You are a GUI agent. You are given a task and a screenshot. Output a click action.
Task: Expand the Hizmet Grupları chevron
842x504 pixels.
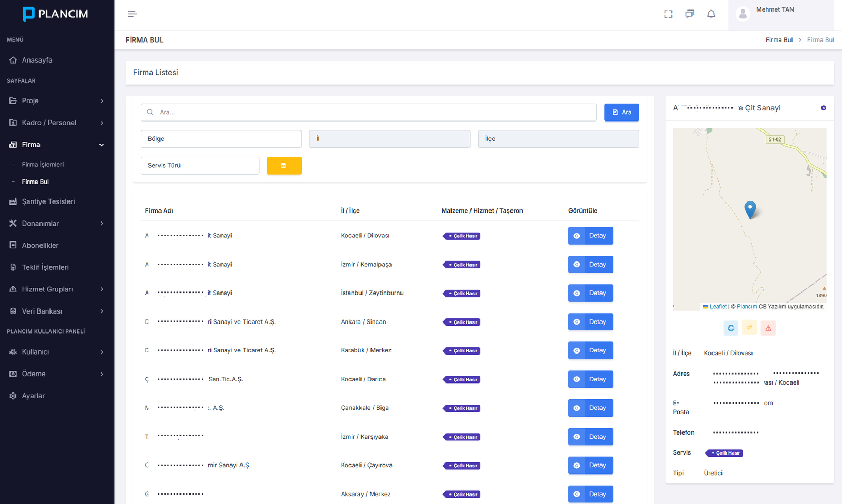pos(102,289)
